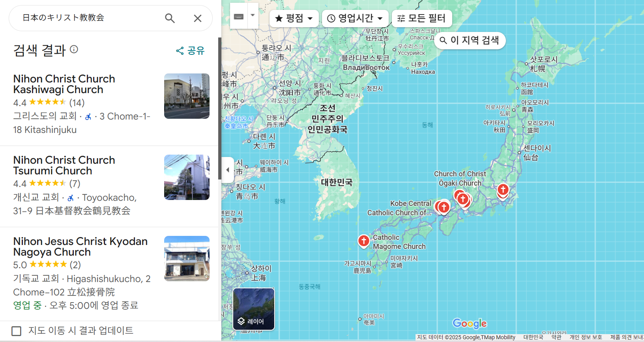Click the keyboard input tool icon
This screenshot has height=342, width=644.
[x=239, y=16]
